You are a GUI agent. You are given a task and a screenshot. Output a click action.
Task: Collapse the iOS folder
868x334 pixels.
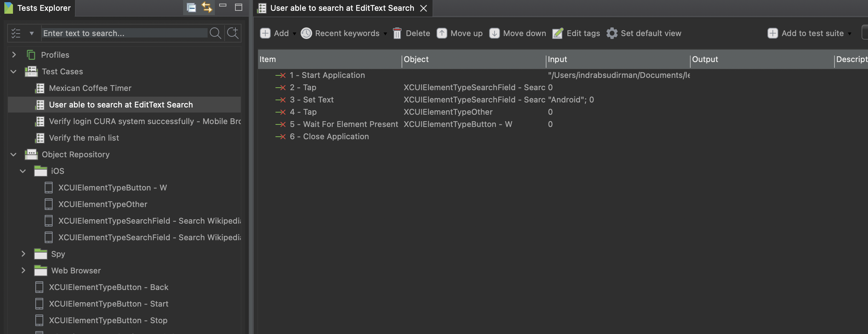click(23, 171)
